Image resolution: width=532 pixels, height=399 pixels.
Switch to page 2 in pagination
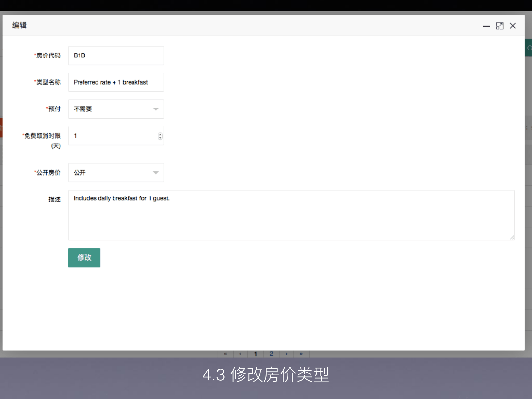point(271,354)
